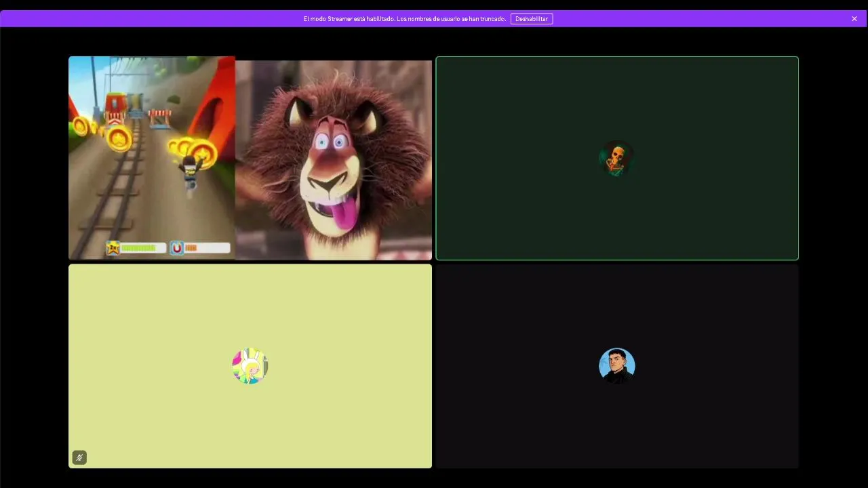Click the skull avatar in the green tile
This screenshot has height=488, width=868.
[x=616, y=159]
